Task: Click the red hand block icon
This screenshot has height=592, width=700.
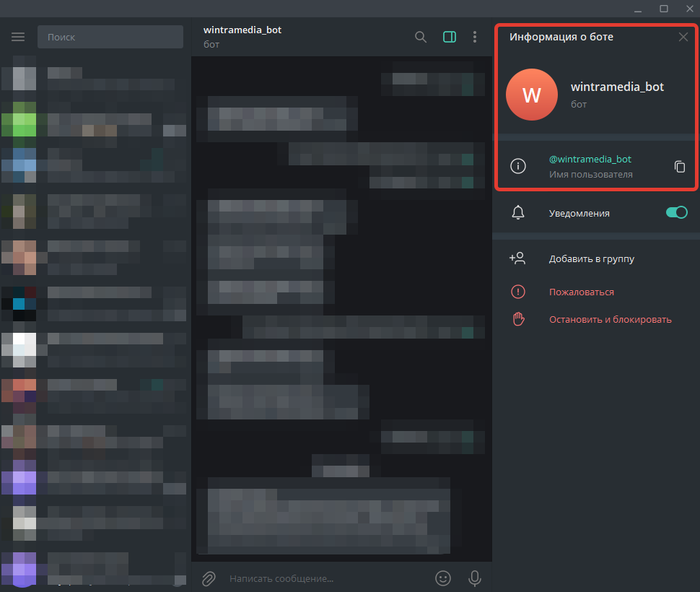Action: point(518,319)
